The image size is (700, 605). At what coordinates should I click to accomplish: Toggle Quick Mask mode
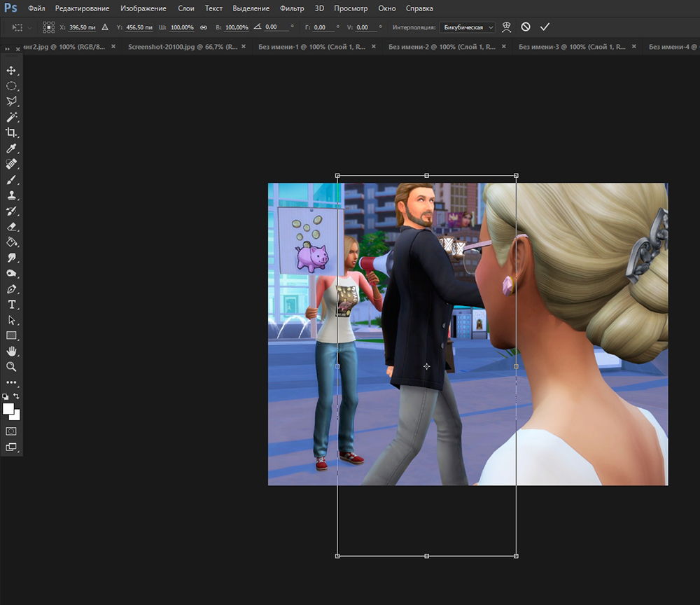11,431
